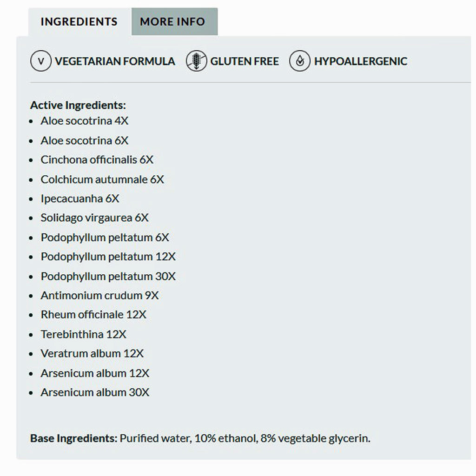The height and width of the screenshot is (476, 476).
Task: Click Solidago virgaurea 6X list item
Action: point(94,218)
